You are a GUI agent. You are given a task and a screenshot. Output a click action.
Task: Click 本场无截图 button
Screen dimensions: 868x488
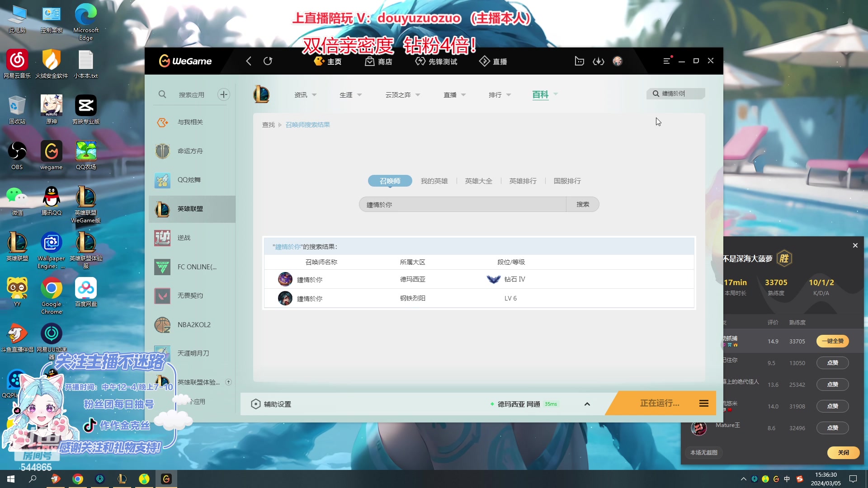point(704,452)
